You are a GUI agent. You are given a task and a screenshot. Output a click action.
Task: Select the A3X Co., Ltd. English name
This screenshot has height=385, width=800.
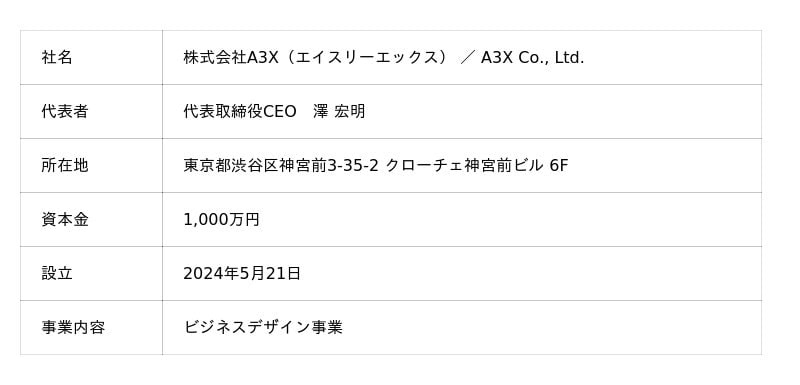[532, 58]
